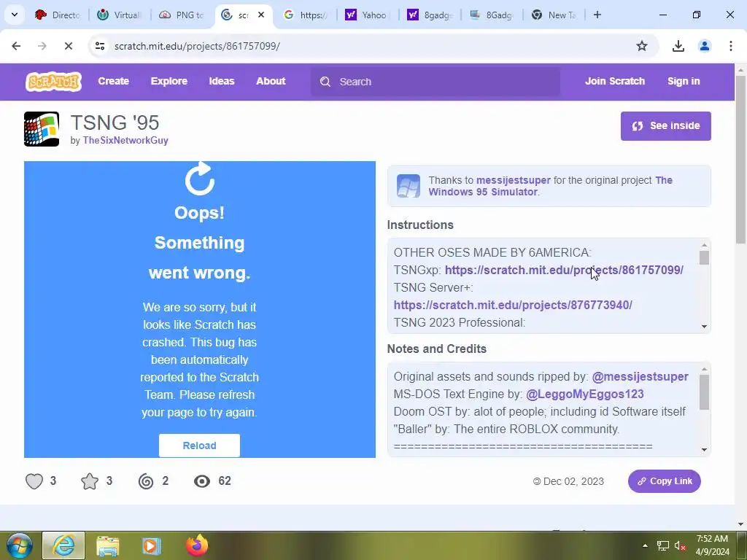
Task: Click the browser address bar URL
Action: [x=197, y=46]
